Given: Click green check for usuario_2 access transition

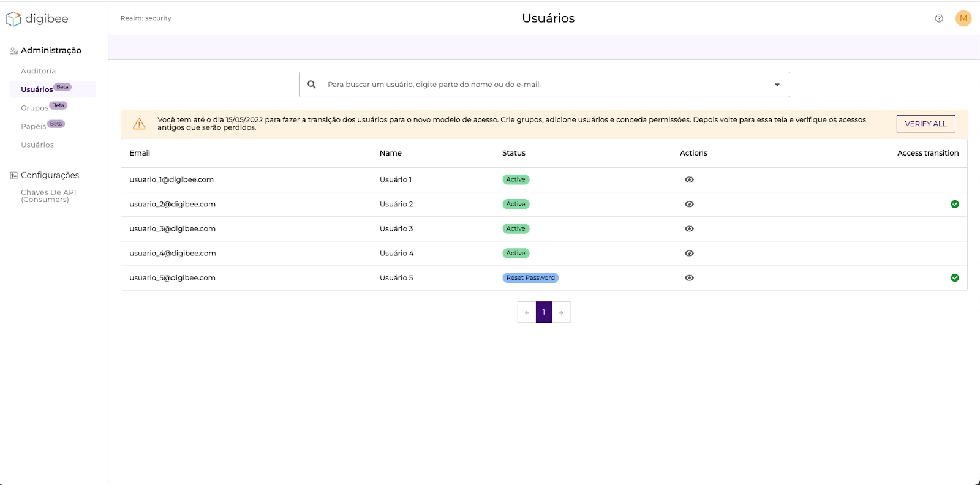Looking at the screenshot, I should 954,204.
